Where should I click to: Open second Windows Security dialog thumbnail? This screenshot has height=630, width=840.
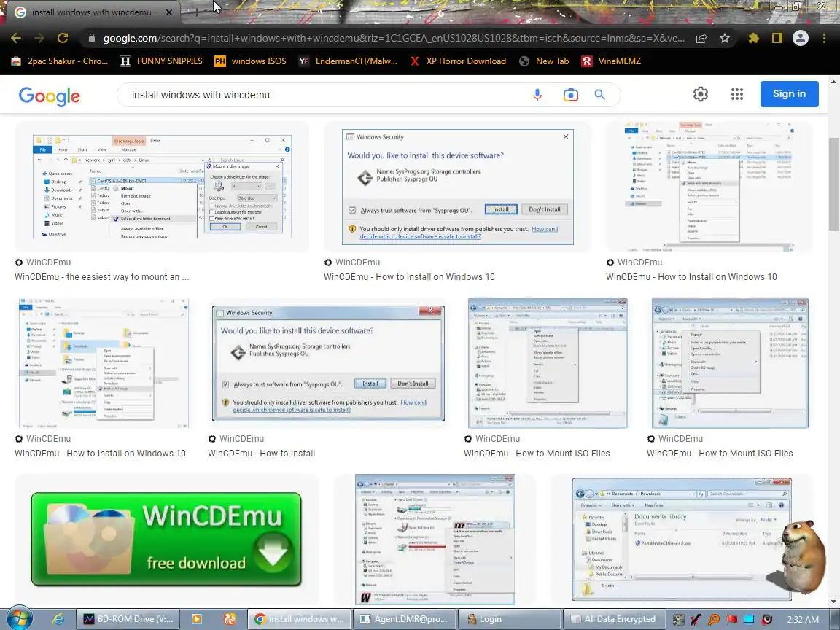click(x=328, y=362)
